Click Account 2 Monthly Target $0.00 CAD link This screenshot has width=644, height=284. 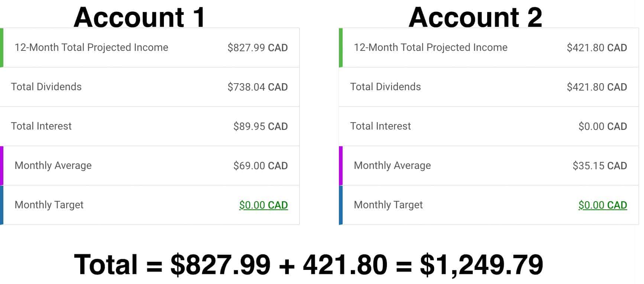[602, 205]
